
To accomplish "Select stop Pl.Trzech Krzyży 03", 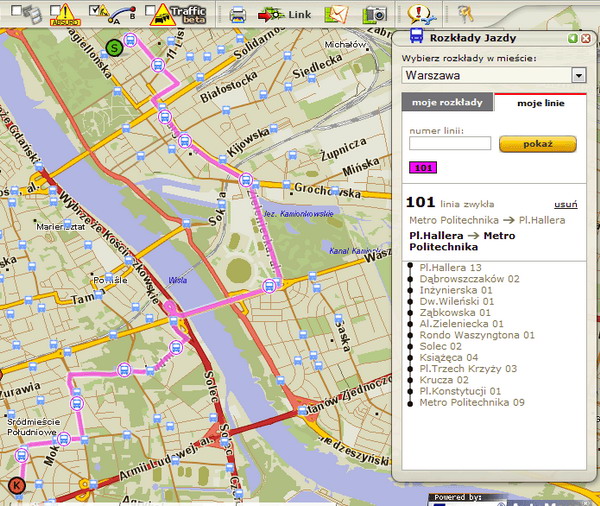I will pos(468,369).
